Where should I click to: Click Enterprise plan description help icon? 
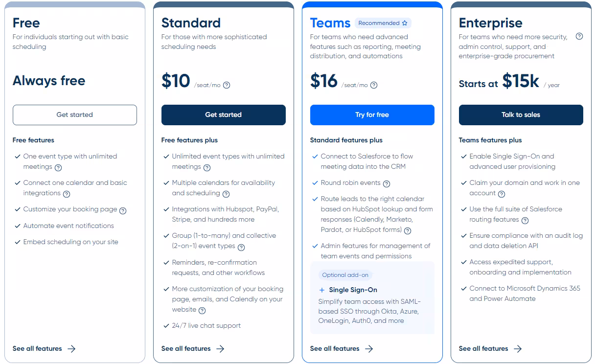tap(579, 36)
